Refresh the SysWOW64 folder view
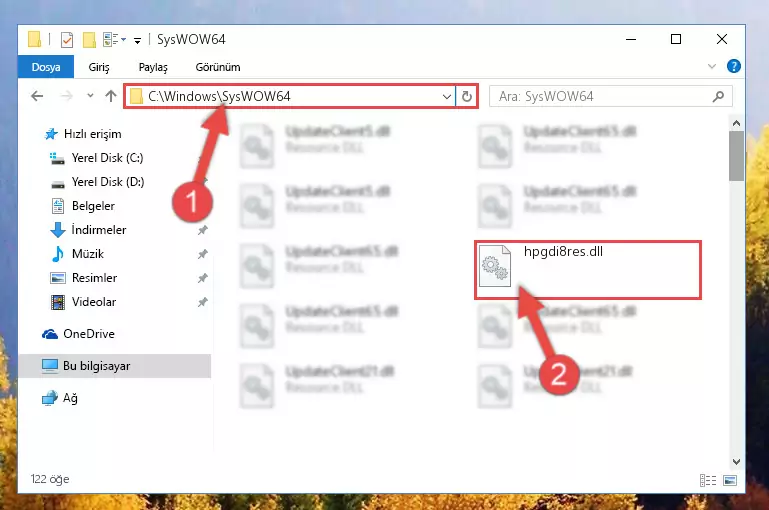Screen dimensions: 769x510 466,96
